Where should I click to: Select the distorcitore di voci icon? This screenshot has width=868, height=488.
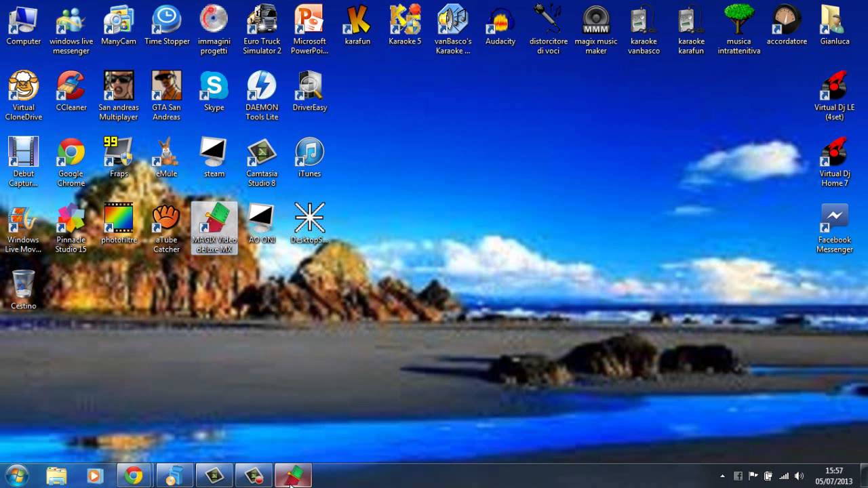[548, 30]
